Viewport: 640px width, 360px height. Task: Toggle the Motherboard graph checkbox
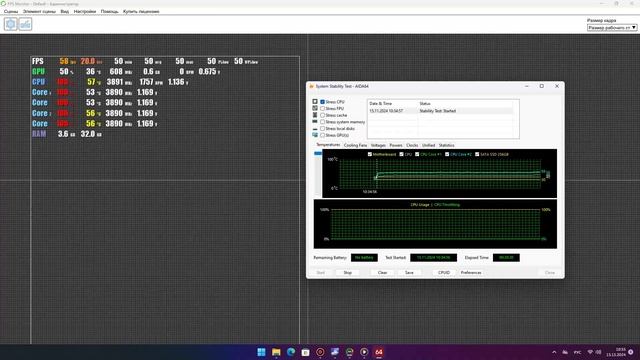pyautogui.click(x=370, y=154)
